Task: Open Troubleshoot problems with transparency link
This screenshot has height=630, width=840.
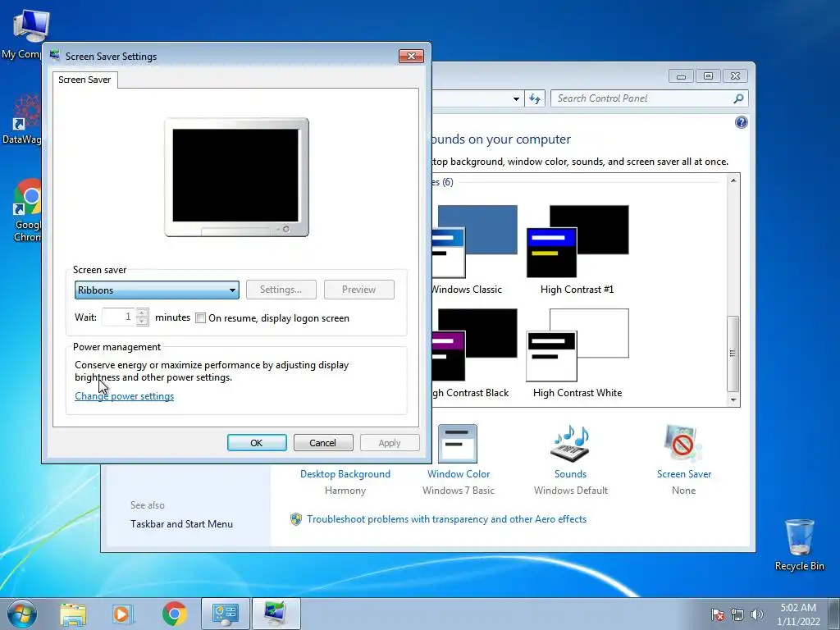Action: point(447,519)
